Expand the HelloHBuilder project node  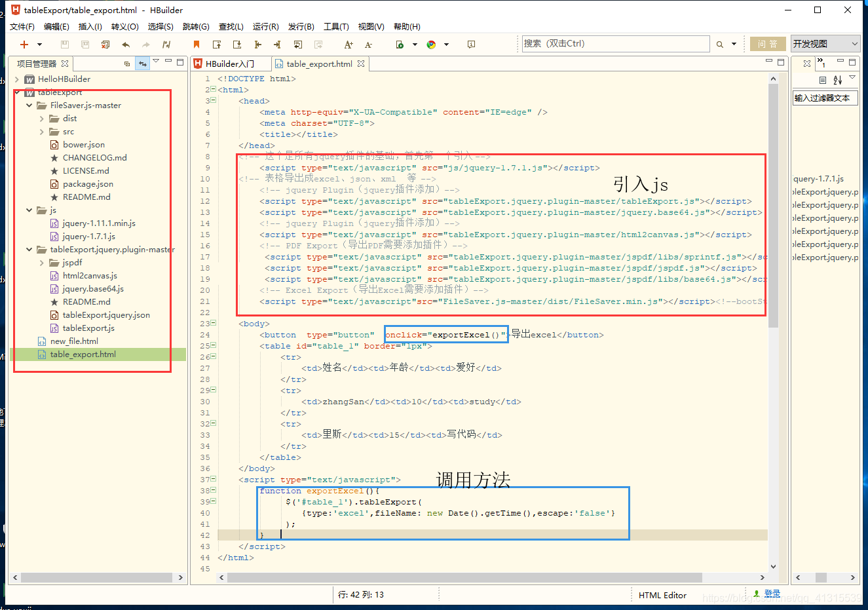(x=17, y=79)
